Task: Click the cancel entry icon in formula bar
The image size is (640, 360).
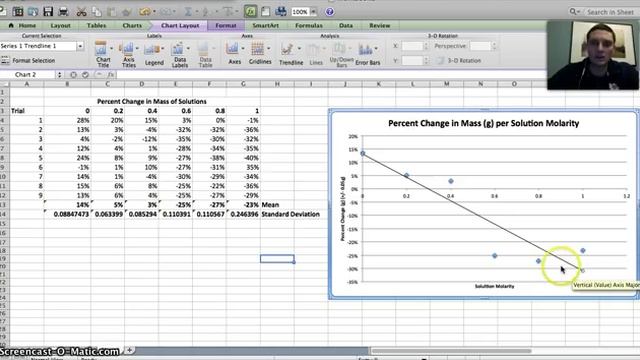Action: click(73, 75)
